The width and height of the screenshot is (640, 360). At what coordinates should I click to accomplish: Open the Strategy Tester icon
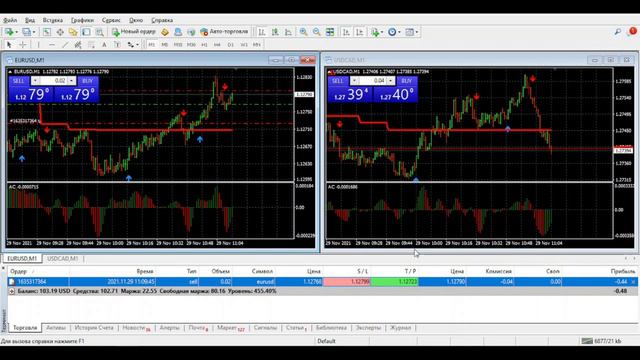(x=99, y=32)
